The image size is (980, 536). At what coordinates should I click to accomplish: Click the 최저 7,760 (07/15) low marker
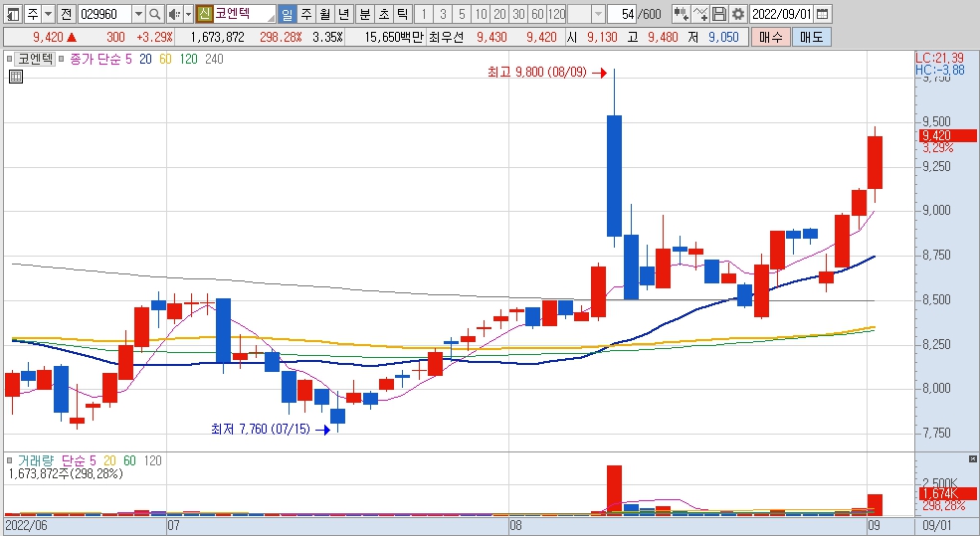point(270,430)
